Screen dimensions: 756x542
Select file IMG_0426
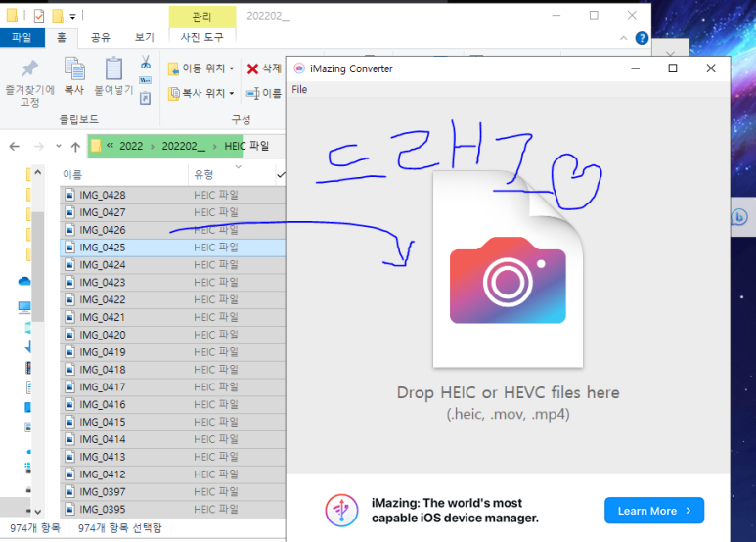pyautogui.click(x=173, y=230)
